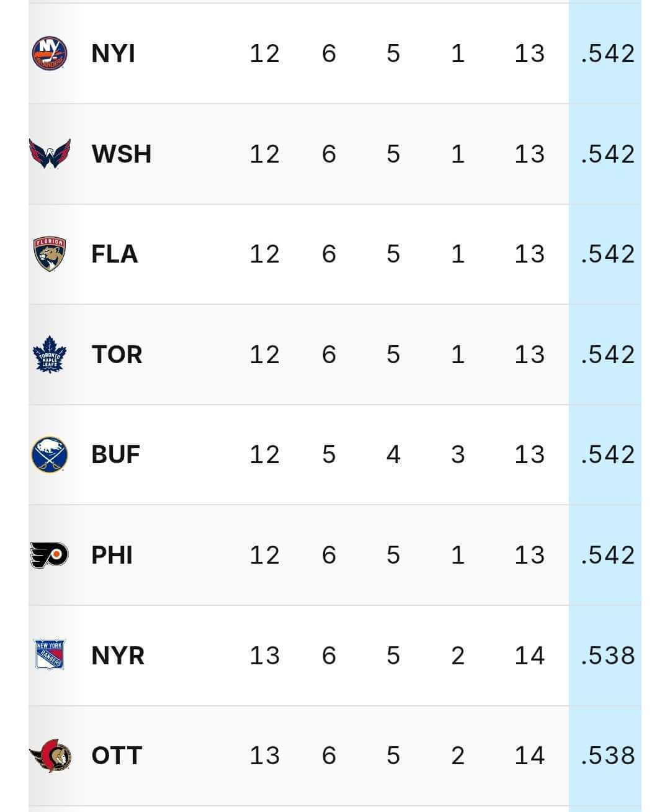
Task: Tap the Buffalo Sabres logo
Action: pyautogui.click(x=50, y=454)
